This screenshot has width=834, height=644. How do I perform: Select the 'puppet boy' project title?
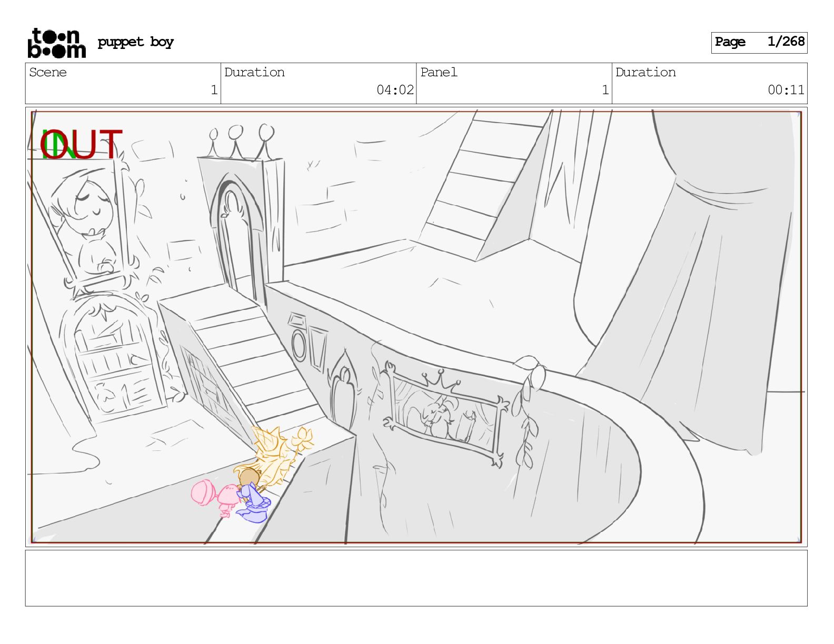coord(135,42)
